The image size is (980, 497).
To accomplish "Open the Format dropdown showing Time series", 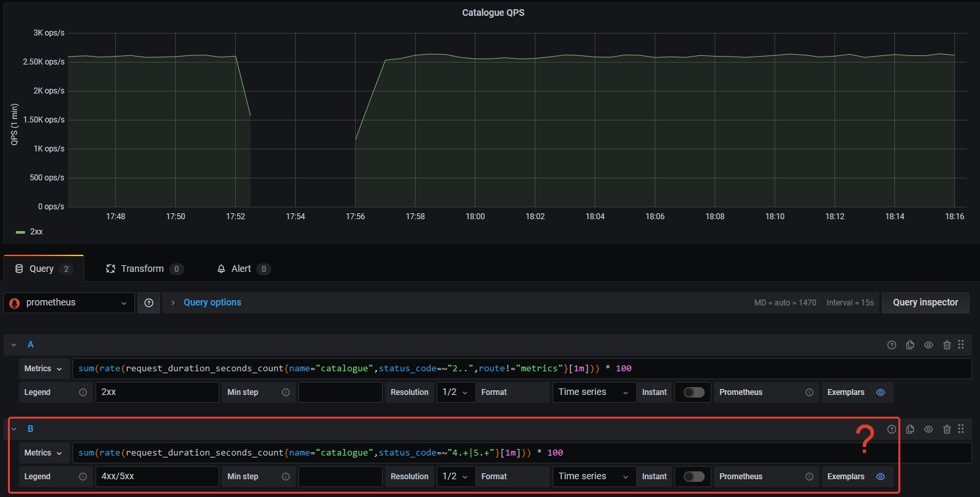I will (x=593, y=392).
